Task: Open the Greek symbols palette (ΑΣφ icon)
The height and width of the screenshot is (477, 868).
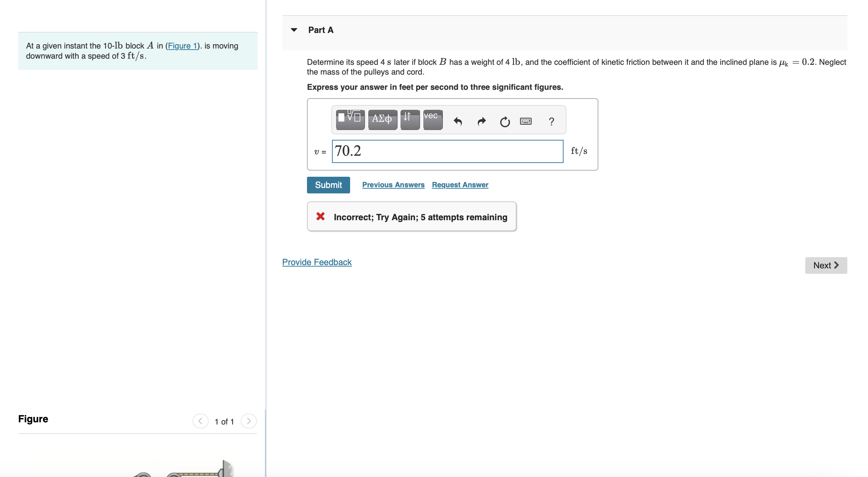Action: click(x=382, y=120)
